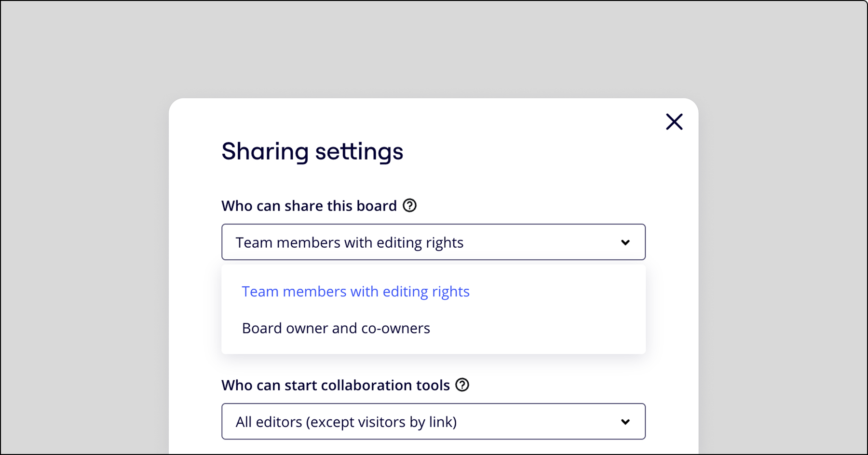Viewport: 868px width, 455px height.
Task: Select 'Board owner and co-owners' option
Action: point(336,328)
